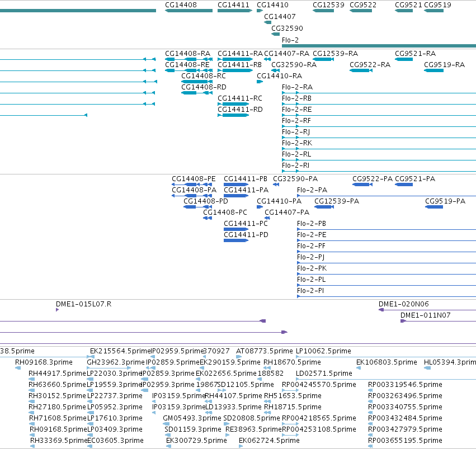The height and width of the screenshot is (449, 476).
Task: Open EST RP004245570.5prime
Action: point(319,385)
